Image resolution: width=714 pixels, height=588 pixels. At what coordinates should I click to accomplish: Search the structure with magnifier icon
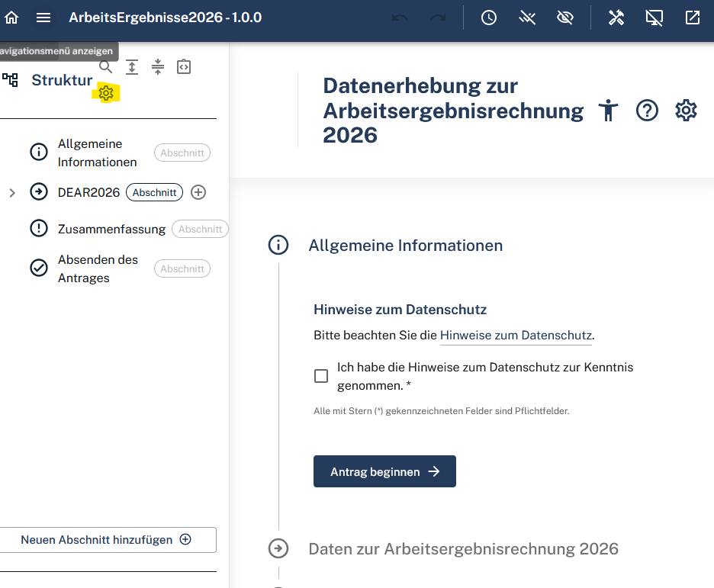(105, 67)
